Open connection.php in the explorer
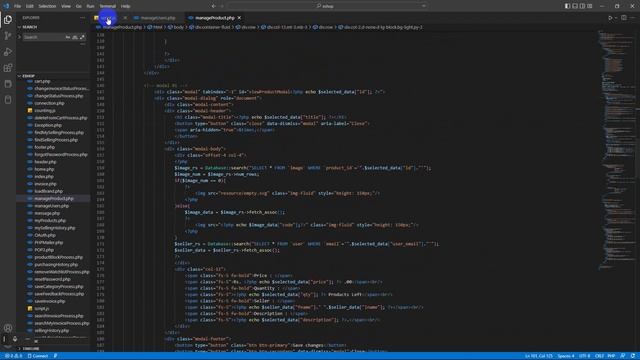This screenshot has width=640, height=360. 49,103
